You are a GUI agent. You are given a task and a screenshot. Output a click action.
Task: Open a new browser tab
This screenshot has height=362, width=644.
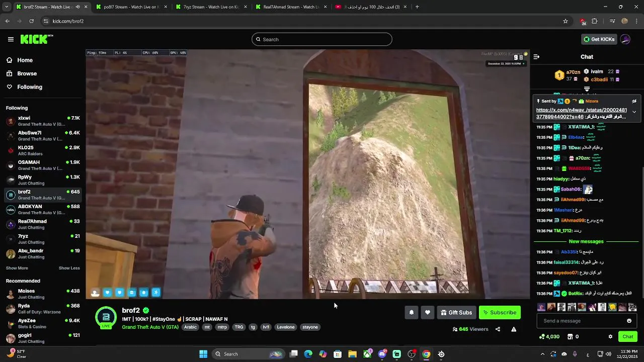coord(417,7)
